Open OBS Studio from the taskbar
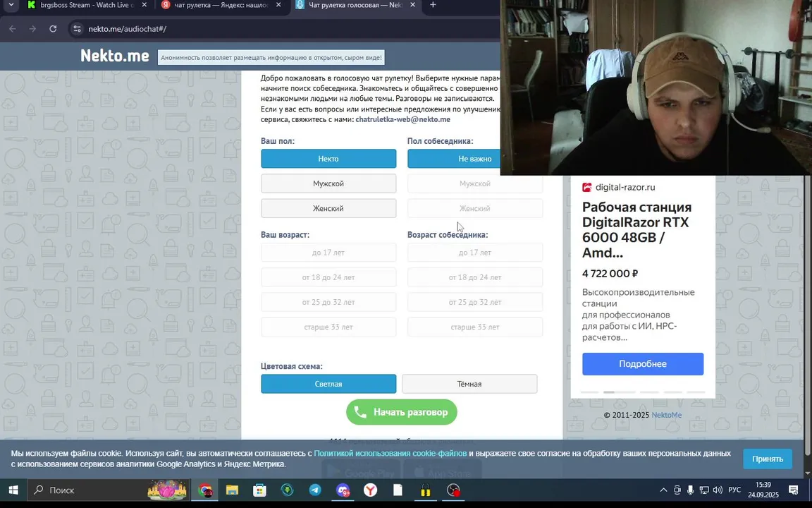 pyautogui.click(x=453, y=490)
